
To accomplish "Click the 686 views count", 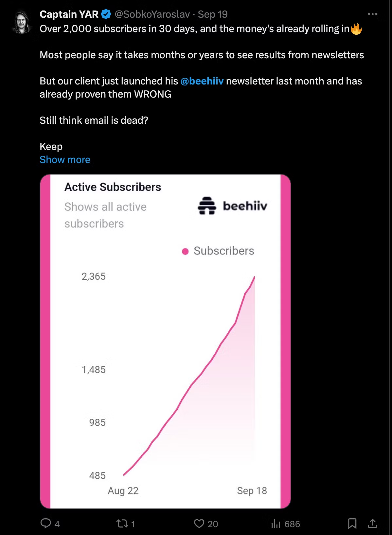I will coord(292,524).
